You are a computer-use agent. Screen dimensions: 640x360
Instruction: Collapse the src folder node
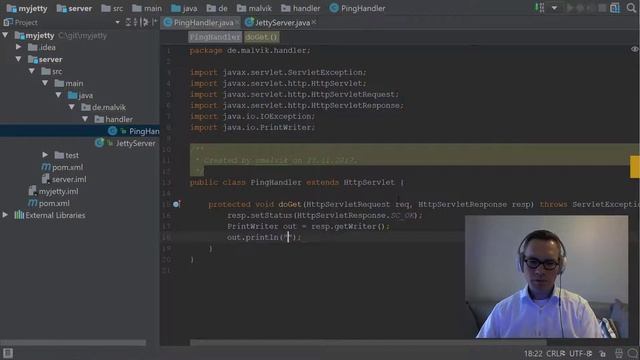coord(32,71)
